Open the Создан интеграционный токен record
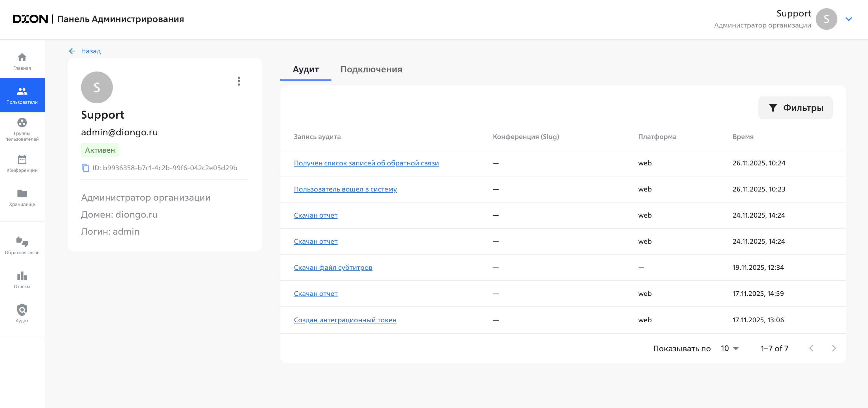 pyautogui.click(x=345, y=320)
